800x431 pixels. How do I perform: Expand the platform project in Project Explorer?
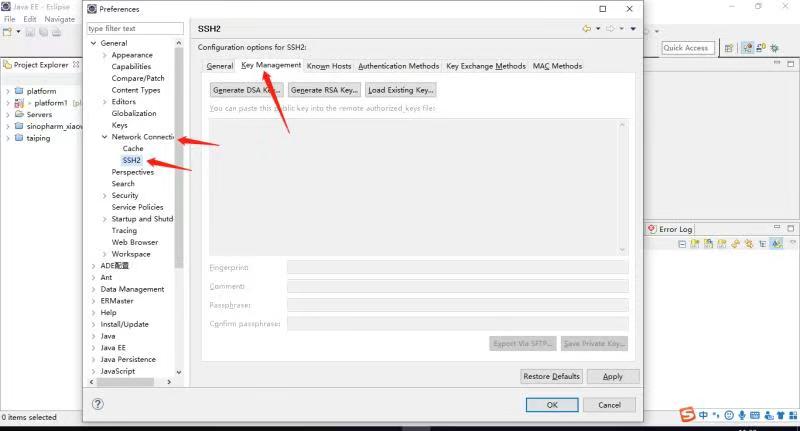(8, 91)
